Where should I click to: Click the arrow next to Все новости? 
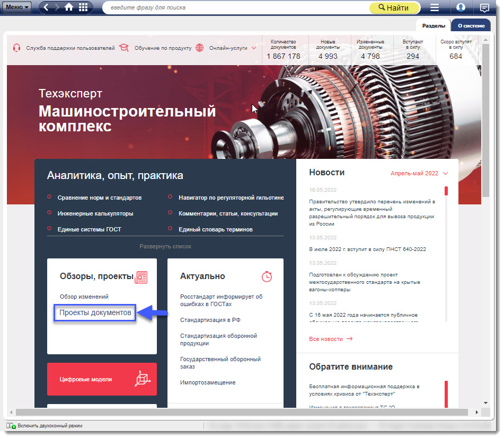click(x=350, y=339)
